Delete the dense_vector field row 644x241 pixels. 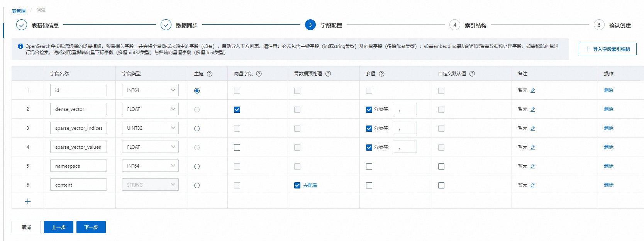pos(609,109)
